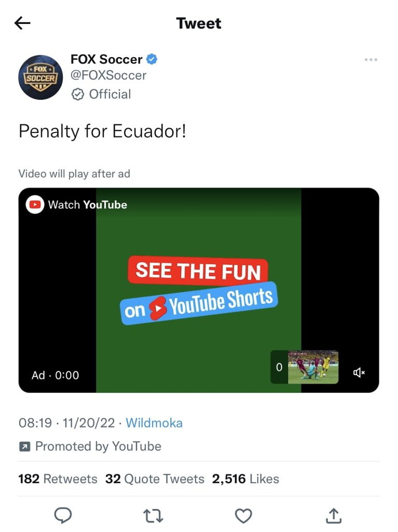
Task: Tap the reply speech bubble icon
Action: click(x=63, y=515)
